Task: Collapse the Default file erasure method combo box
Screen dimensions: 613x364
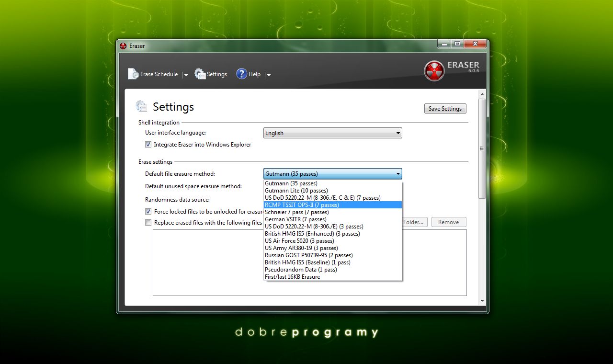Action: 332,174
